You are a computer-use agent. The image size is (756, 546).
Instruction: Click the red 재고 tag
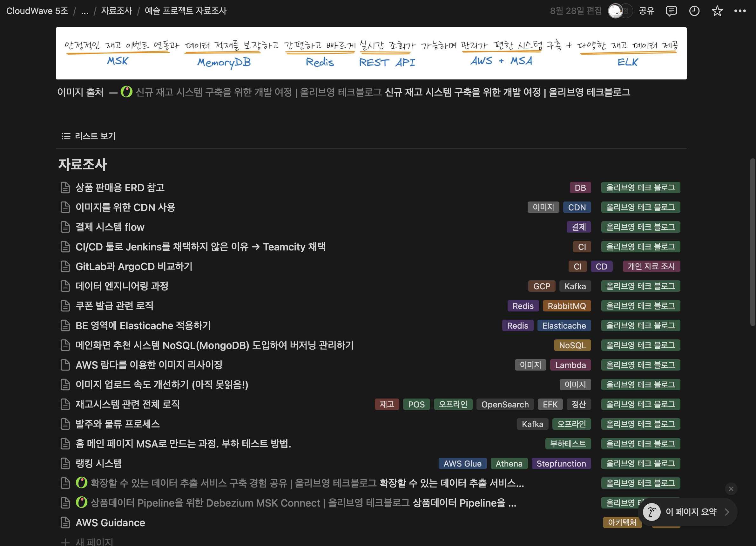[x=387, y=404]
